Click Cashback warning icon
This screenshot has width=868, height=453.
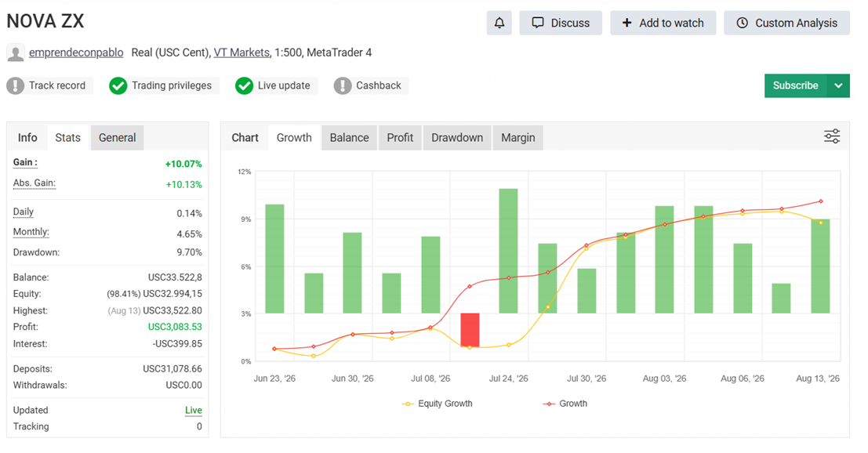pos(343,85)
